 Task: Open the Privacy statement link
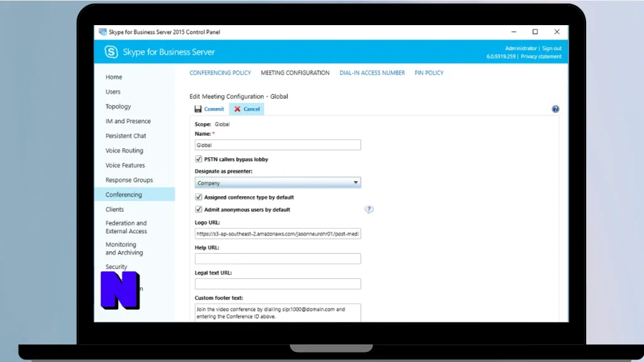pos(541,56)
